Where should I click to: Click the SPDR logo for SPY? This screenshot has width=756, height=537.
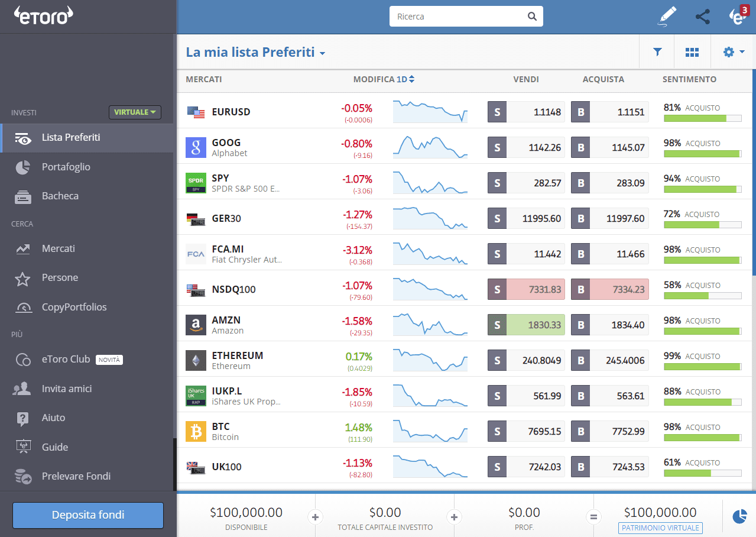tap(196, 183)
